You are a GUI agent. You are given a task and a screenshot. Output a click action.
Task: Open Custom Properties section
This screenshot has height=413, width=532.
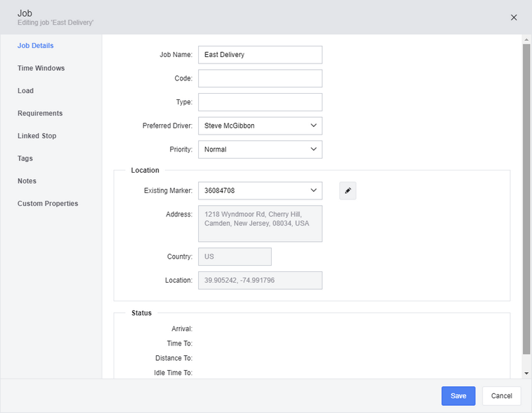click(x=48, y=204)
